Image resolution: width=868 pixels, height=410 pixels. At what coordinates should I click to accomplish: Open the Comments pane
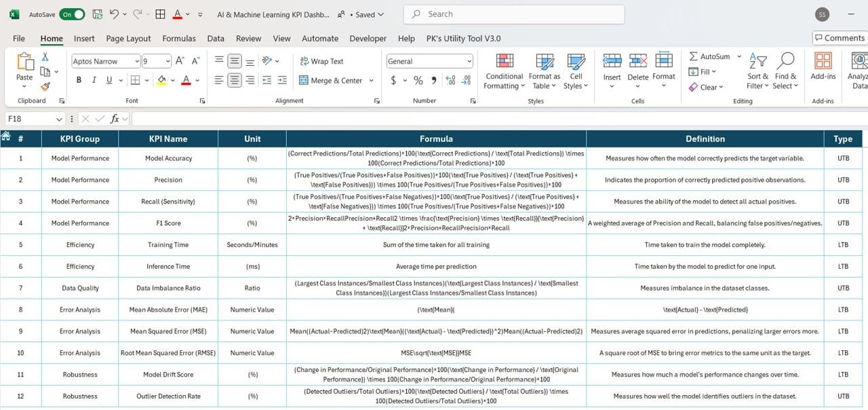point(840,38)
